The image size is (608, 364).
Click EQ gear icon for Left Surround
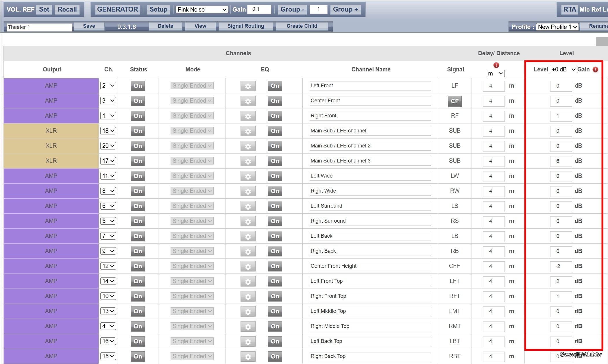248,206
